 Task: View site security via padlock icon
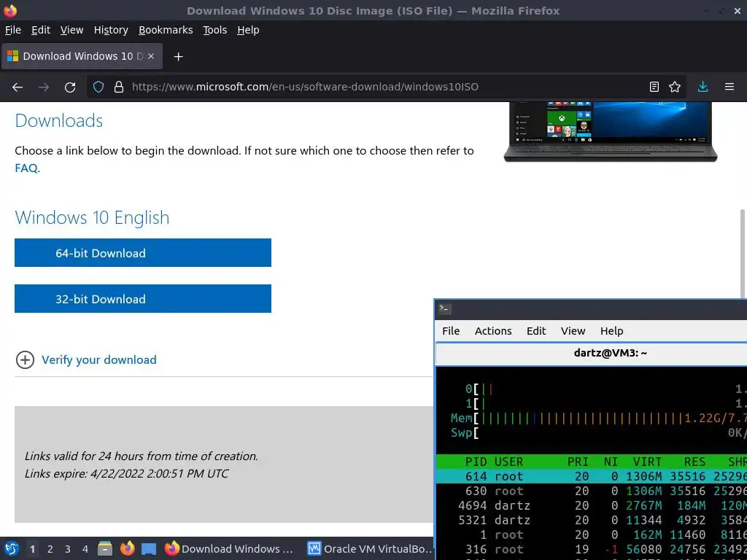(119, 87)
